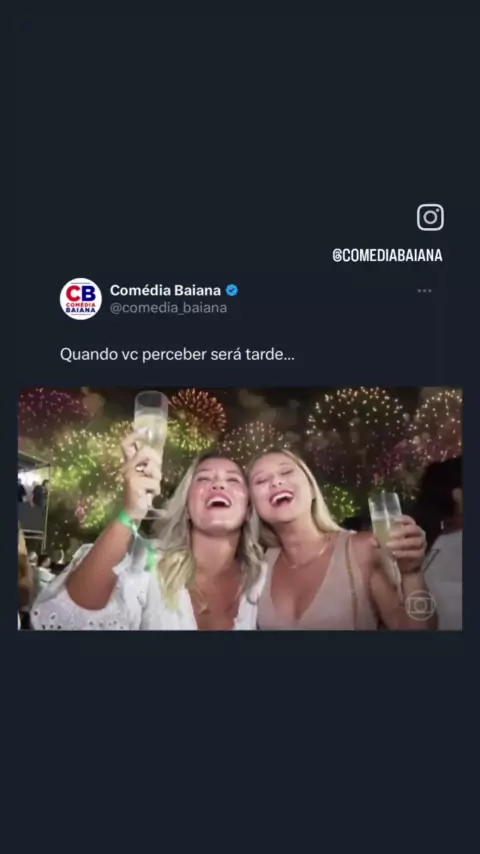
Task: Open the Comédia Baiana profile avatar
Action: 81,298
